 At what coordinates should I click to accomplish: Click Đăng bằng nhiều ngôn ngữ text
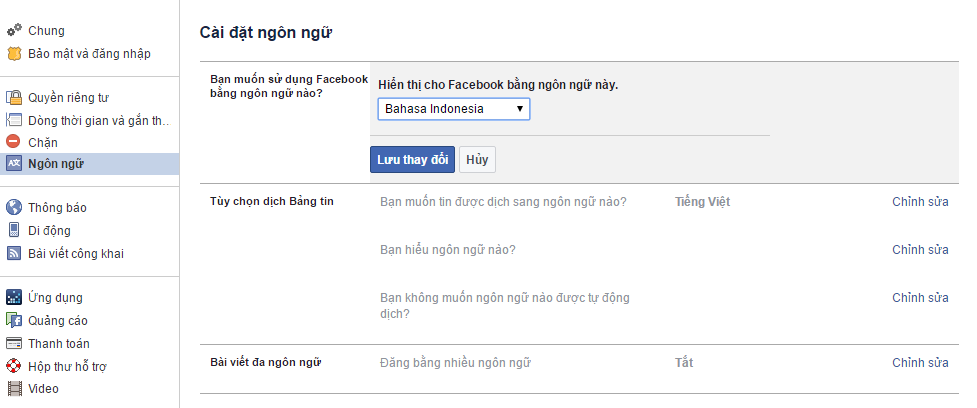tap(455, 363)
